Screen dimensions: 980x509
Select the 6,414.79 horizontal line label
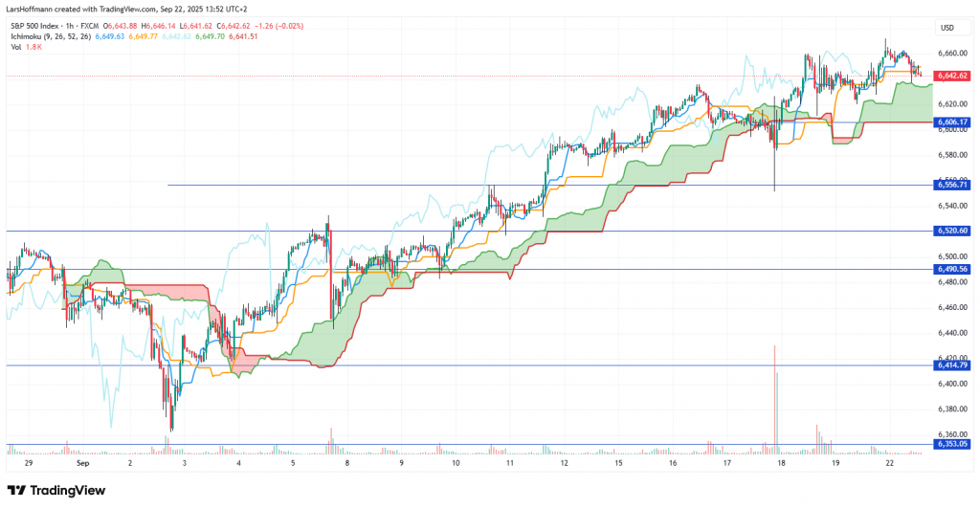(x=953, y=365)
